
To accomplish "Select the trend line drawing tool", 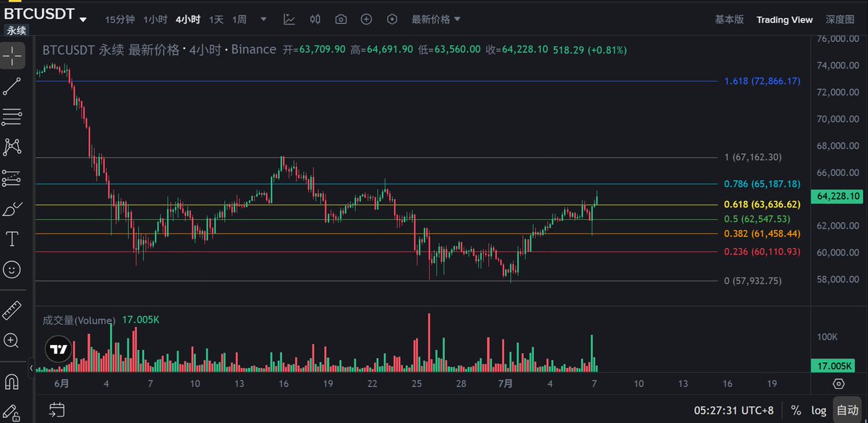I will click(x=12, y=86).
